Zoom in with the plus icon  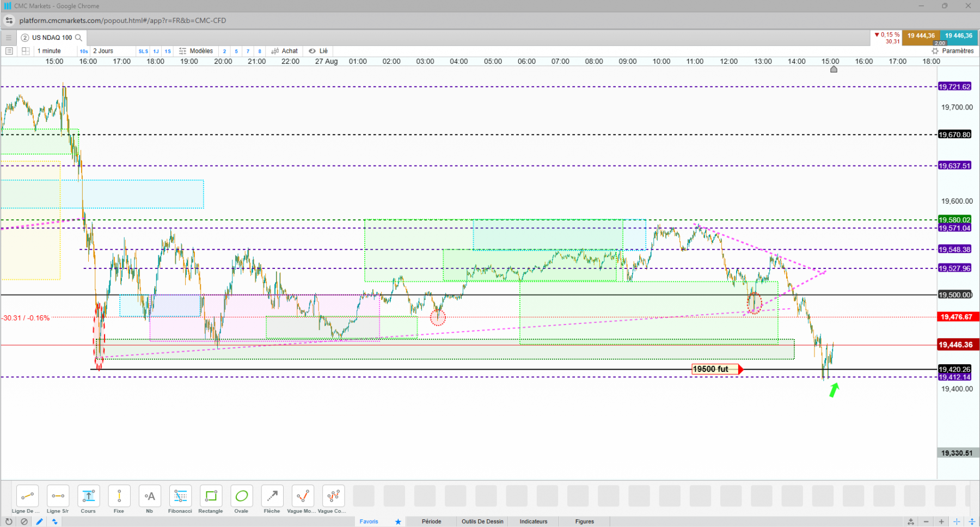pyautogui.click(x=941, y=522)
